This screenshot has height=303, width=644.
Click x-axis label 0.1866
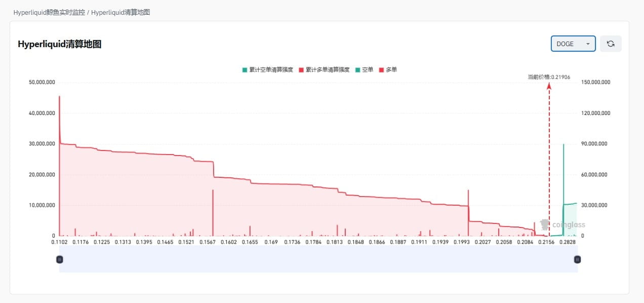coord(376,243)
